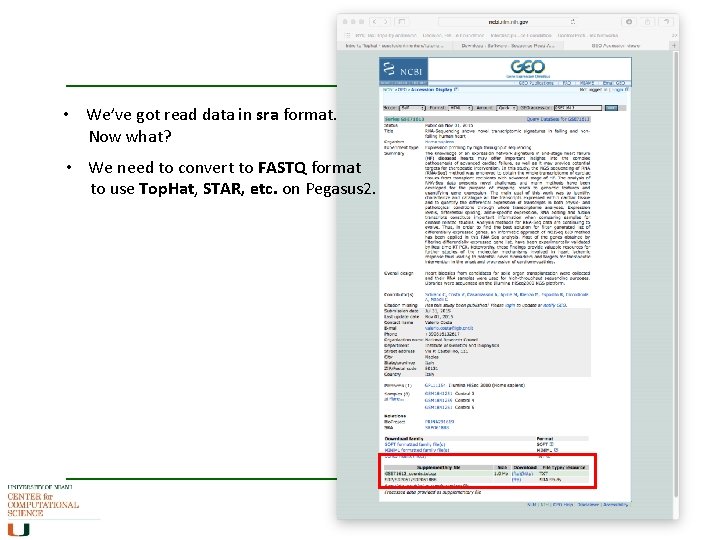Screen dimensions: 720x540
Task: Click the browser's vertical scrollbar
Action: point(675,273)
